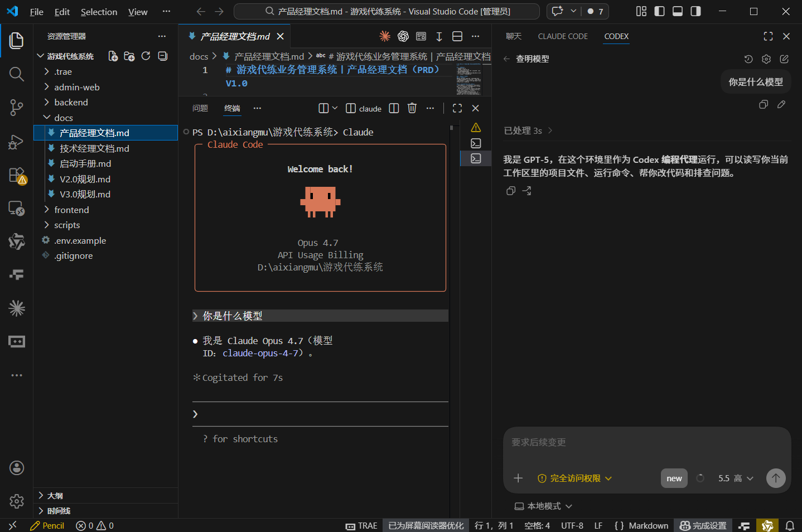Open 完全访问权限 permission dropdown
The image size is (802, 532).
coord(574,478)
